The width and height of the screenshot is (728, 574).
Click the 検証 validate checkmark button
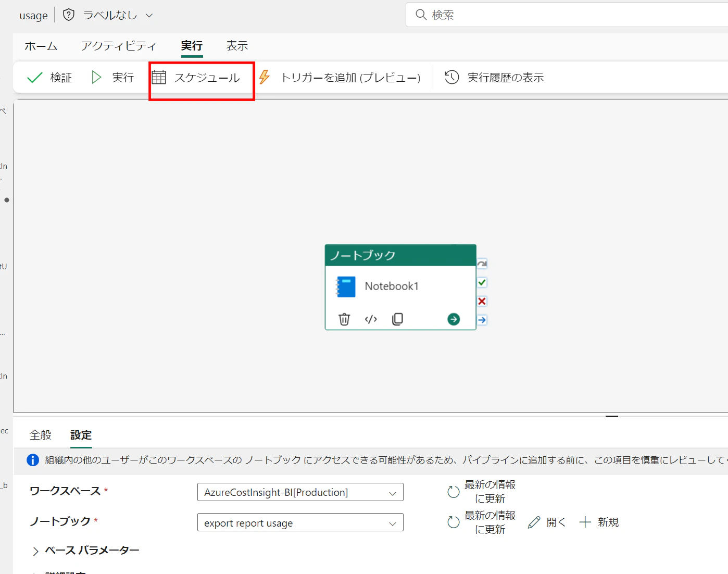coord(49,78)
